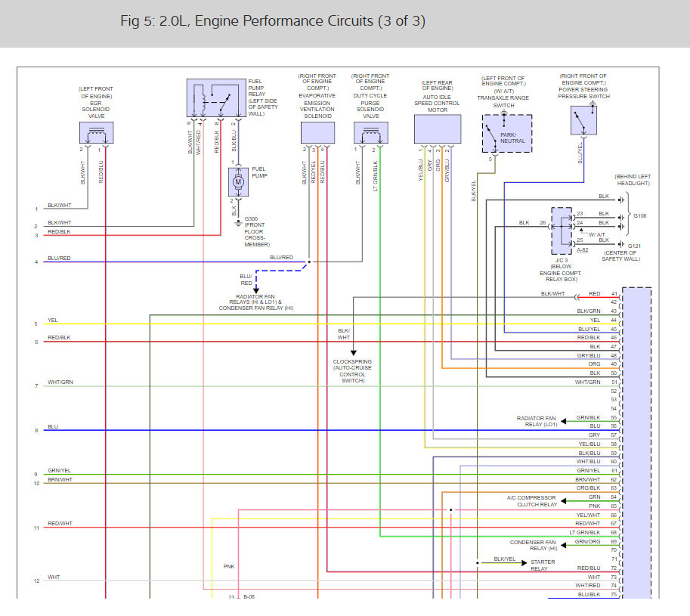Viewport: 690px width, 616px height.
Task: Click the CLOCKSPRING auto-cruise control switch label
Action: (x=352, y=371)
